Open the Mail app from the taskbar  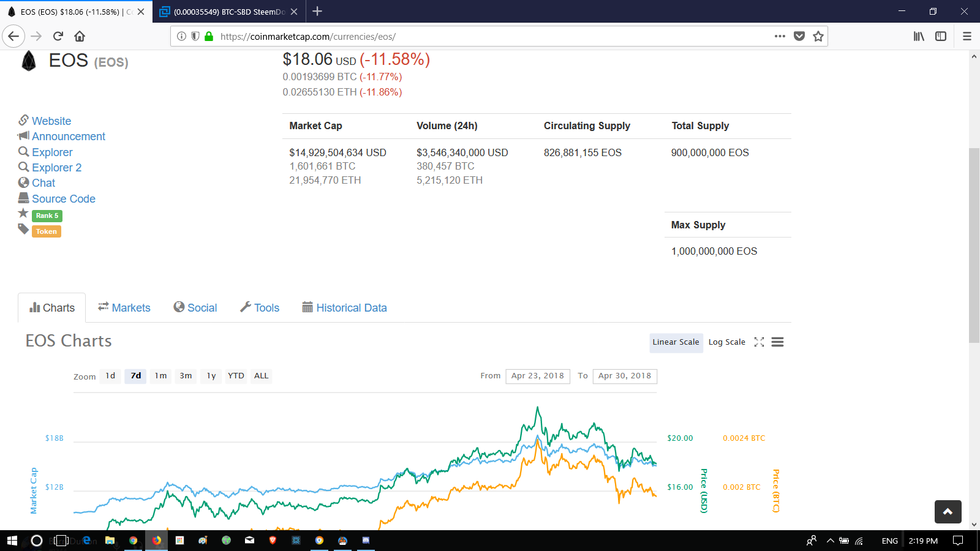249,541
